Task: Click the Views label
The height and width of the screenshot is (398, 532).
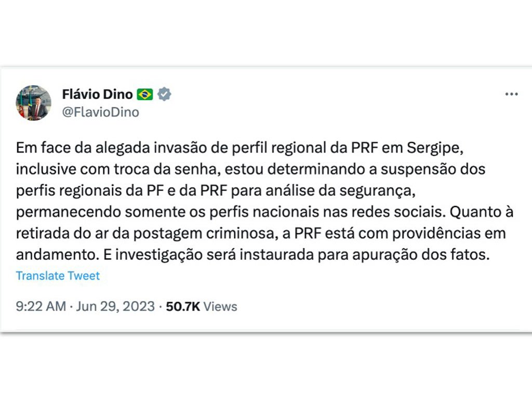Action: pos(220,307)
